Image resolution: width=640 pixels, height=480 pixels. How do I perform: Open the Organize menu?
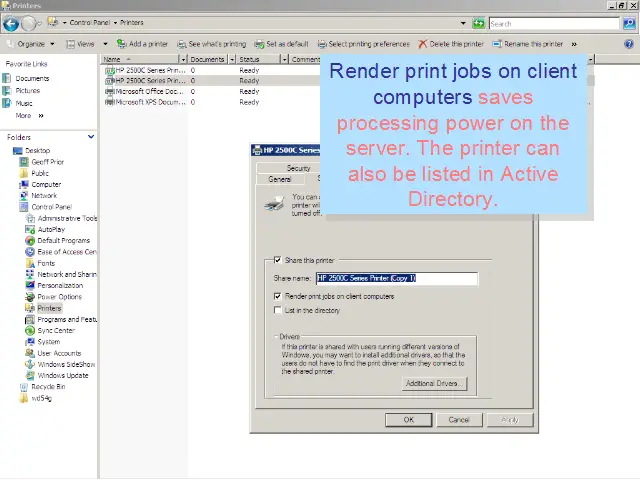(31, 44)
